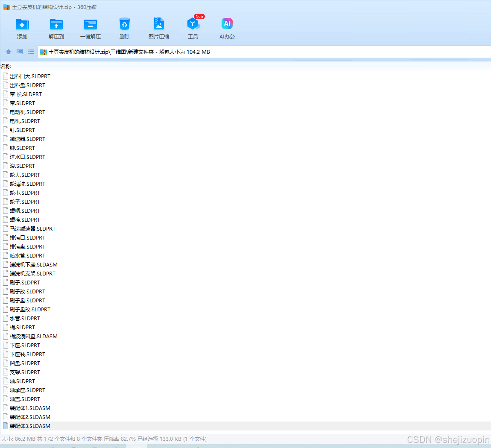Click the 一键解压 one-click extract icon
The width and height of the screenshot is (491, 448).
(x=91, y=24)
